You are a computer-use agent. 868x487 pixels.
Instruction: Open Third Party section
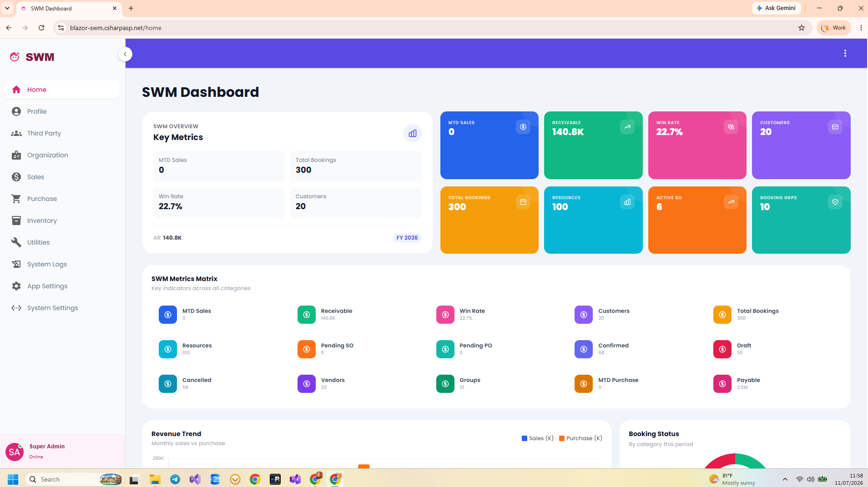click(61, 133)
